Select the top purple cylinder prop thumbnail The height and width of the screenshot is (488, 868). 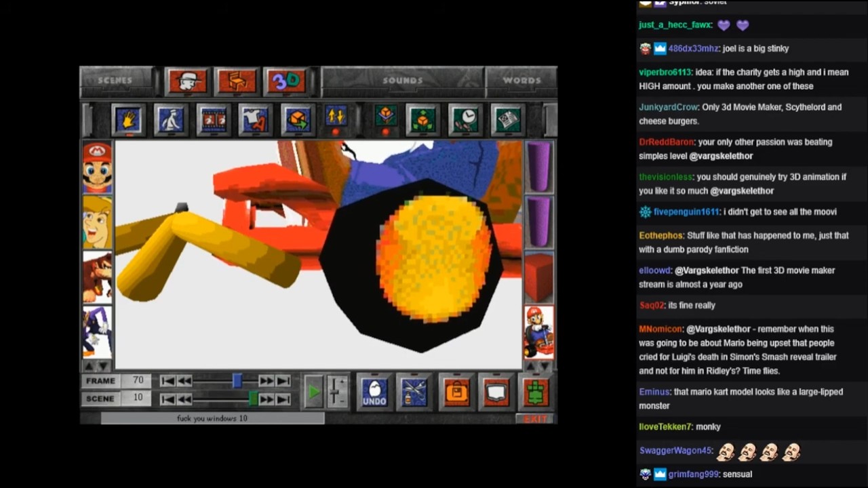pyautogui.click(x=539, y=167)
